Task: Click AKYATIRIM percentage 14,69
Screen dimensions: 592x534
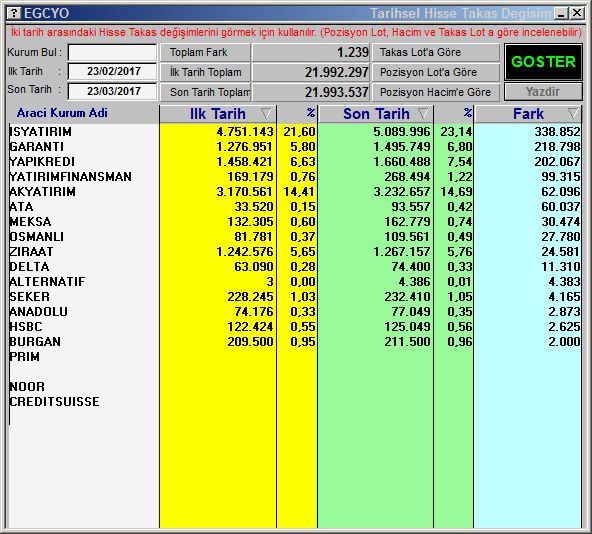Action: click(x=456, y=192)
